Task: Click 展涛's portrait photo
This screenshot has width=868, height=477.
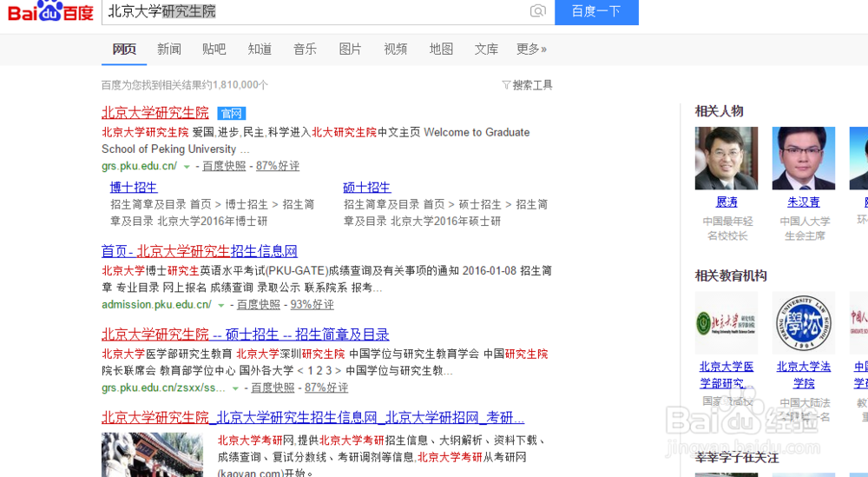Action: tap(727, 158)
